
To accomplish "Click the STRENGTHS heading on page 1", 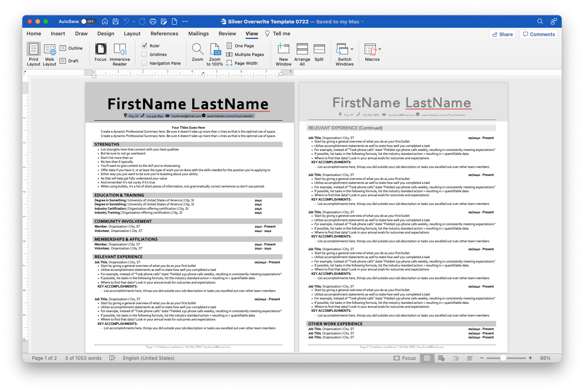I will click(x=107, y=145).
